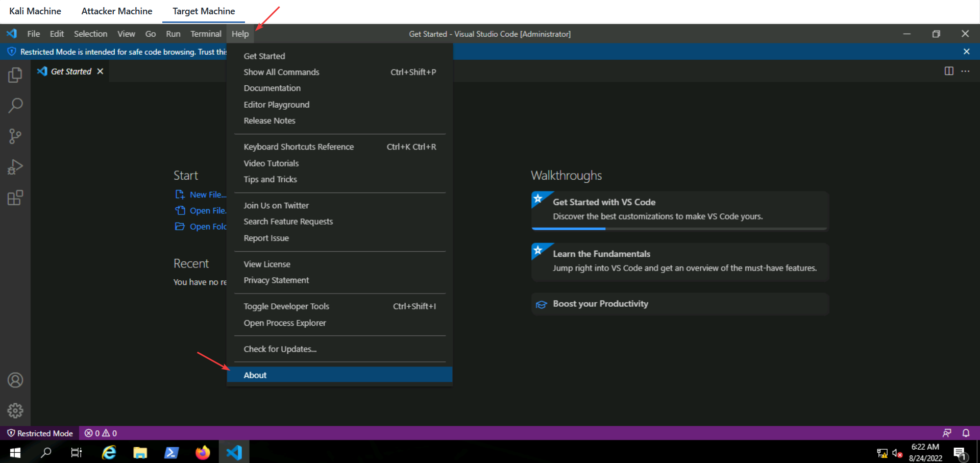Open the Terminal menu
Viewport: 980px width, 463px height.
click(206, 34)
